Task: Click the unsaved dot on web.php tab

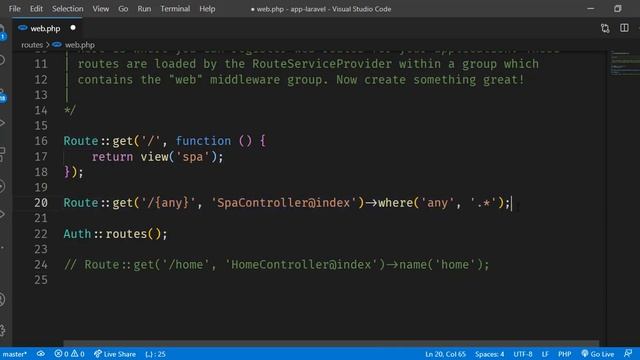Action: point(73,28)
